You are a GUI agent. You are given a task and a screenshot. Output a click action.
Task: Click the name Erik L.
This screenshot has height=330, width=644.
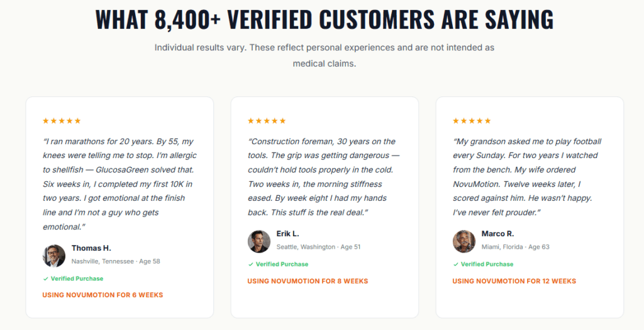click(287, 233)
